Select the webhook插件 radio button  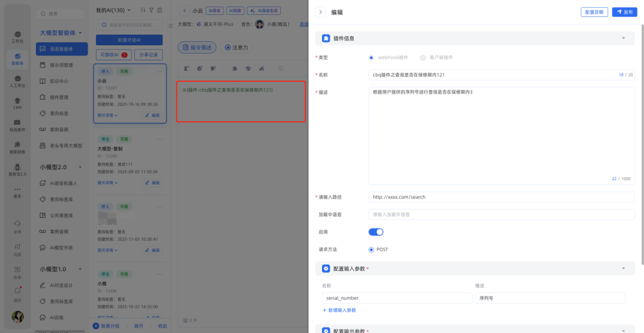[371, 58]
